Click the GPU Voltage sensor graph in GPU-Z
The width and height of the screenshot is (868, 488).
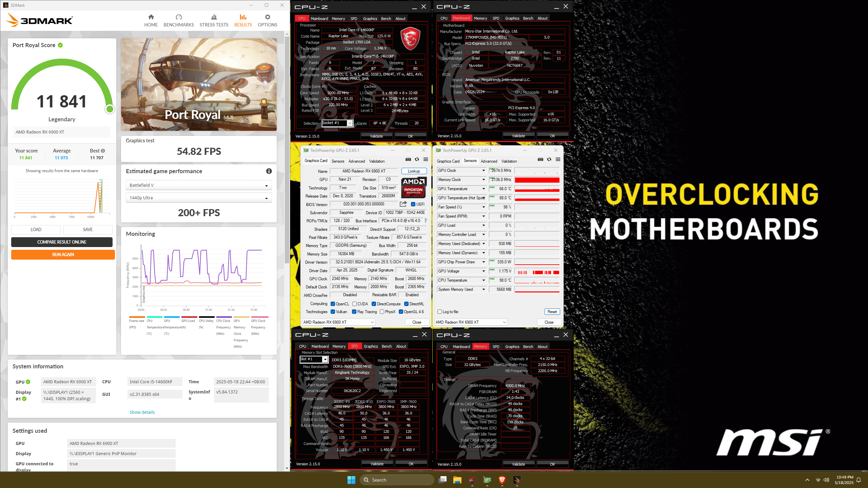click(x=537, y=271)
